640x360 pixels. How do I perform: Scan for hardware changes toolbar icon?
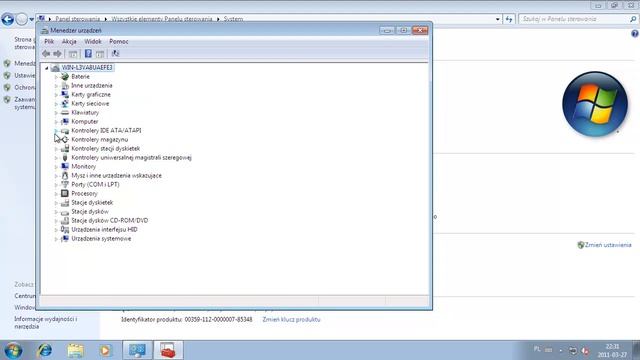(x=116, y=53)
